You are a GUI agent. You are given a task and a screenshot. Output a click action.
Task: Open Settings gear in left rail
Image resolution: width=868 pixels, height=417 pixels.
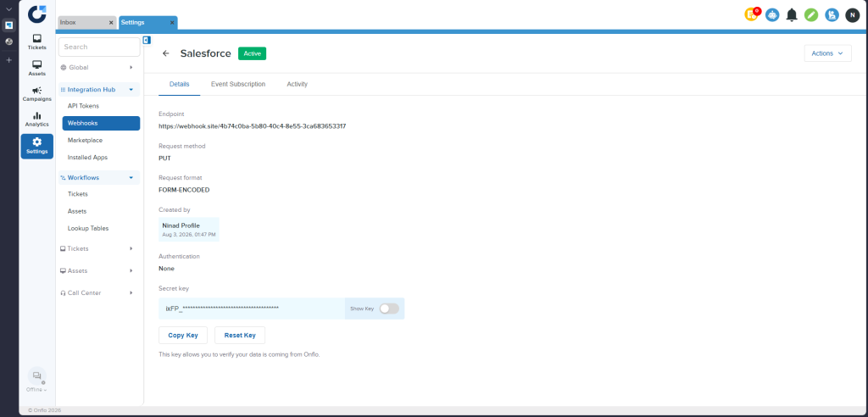point(37,146)
